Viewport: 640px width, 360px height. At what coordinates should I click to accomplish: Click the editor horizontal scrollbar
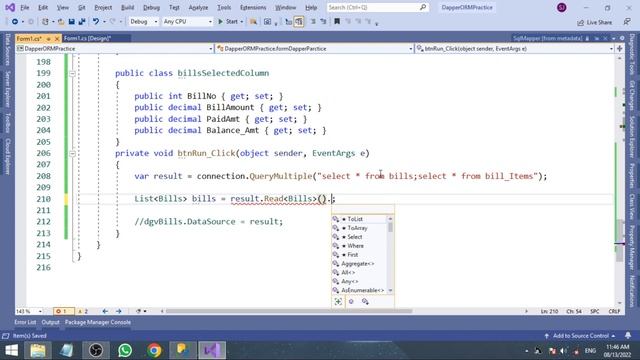pos(289,311)
